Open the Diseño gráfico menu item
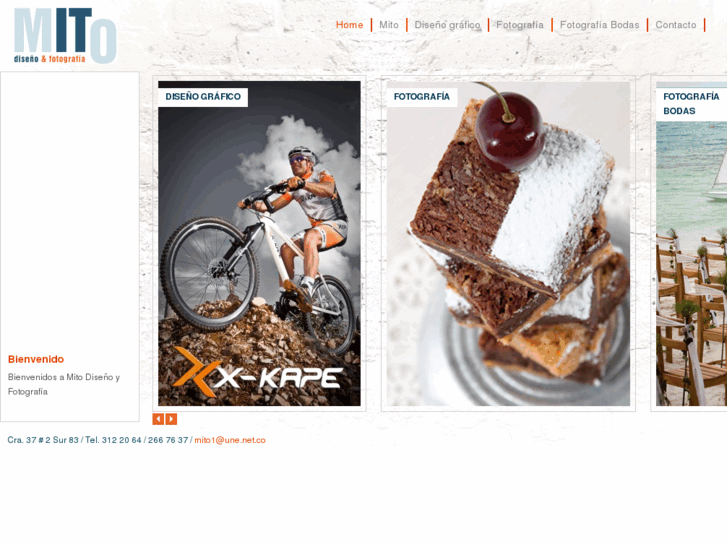Image resolution: width=727 pixels, height=545 pixels. pyautogui.click(x=447, y=25)
